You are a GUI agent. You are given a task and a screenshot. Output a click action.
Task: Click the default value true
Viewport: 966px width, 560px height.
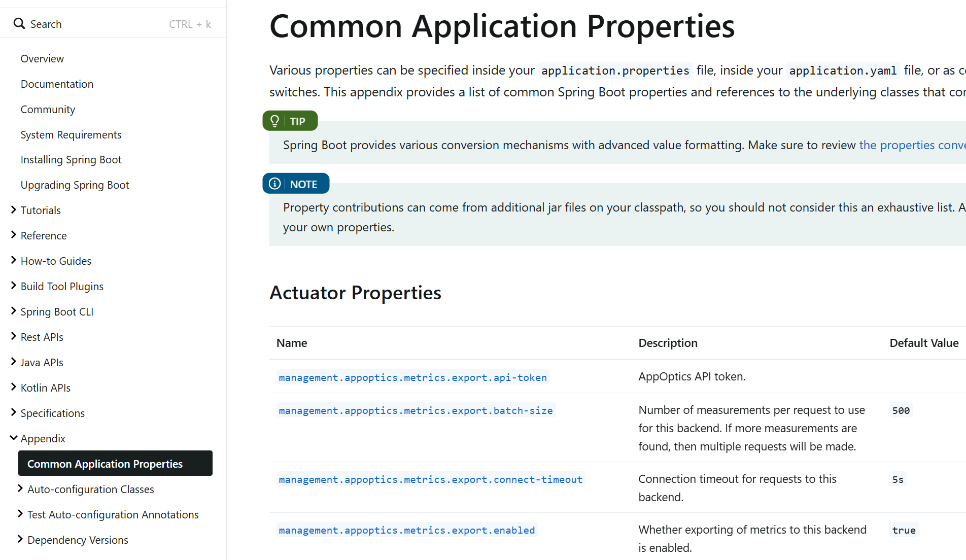[x=904, y=530]
